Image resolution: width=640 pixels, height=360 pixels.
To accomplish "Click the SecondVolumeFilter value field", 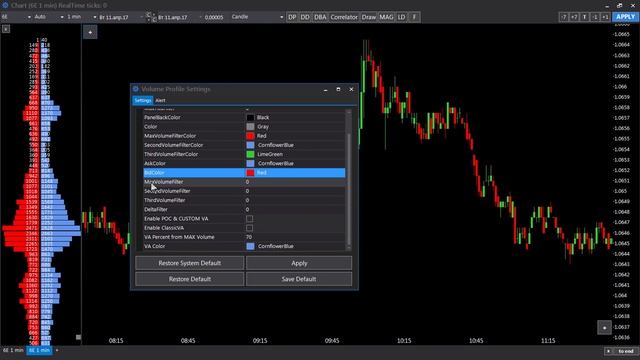I will click(x=295, y=191).
